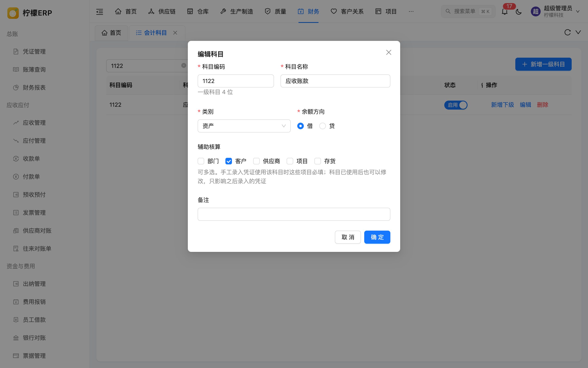Uncheck the 客户 checkbox
588x368 pixels.
click(x=229, y=161)
